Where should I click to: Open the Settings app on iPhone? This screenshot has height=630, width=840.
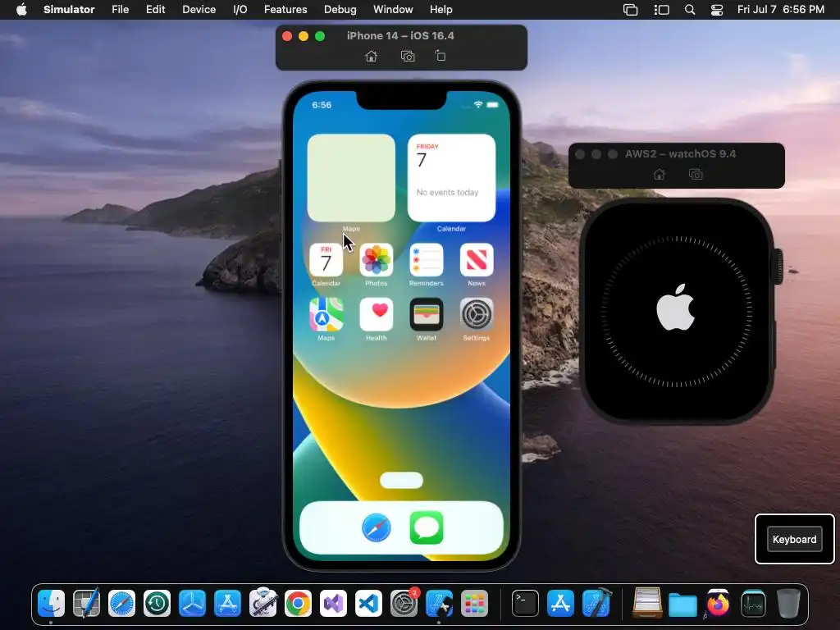(x=477, y=314)
